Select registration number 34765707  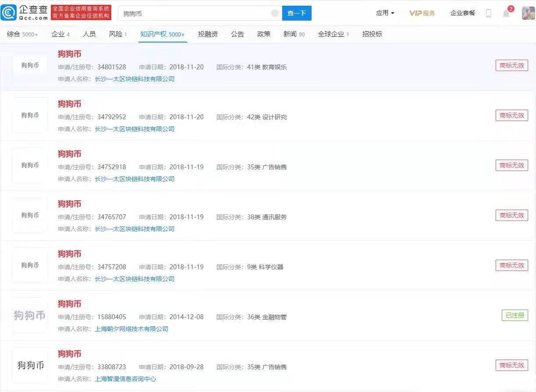tap(112, 217)
